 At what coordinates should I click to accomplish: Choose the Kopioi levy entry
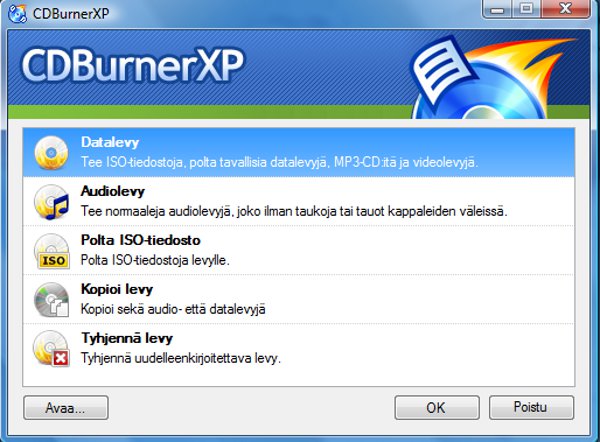pos(298,299)
